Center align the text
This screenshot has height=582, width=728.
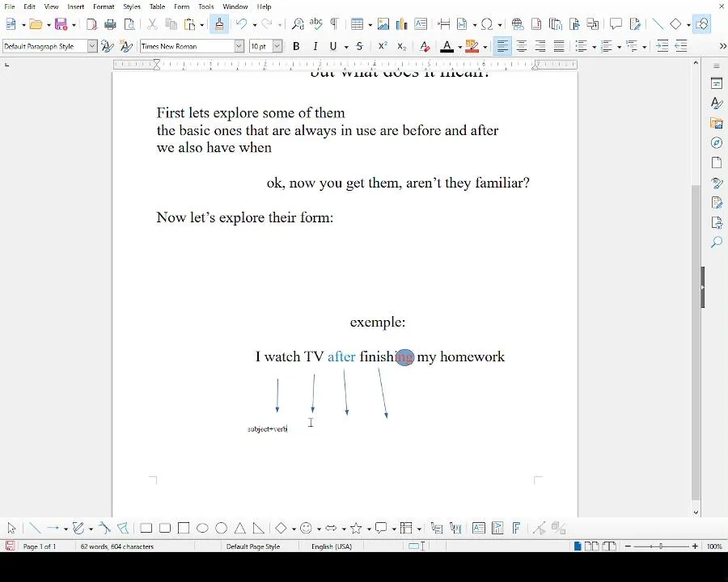[522, 46]
